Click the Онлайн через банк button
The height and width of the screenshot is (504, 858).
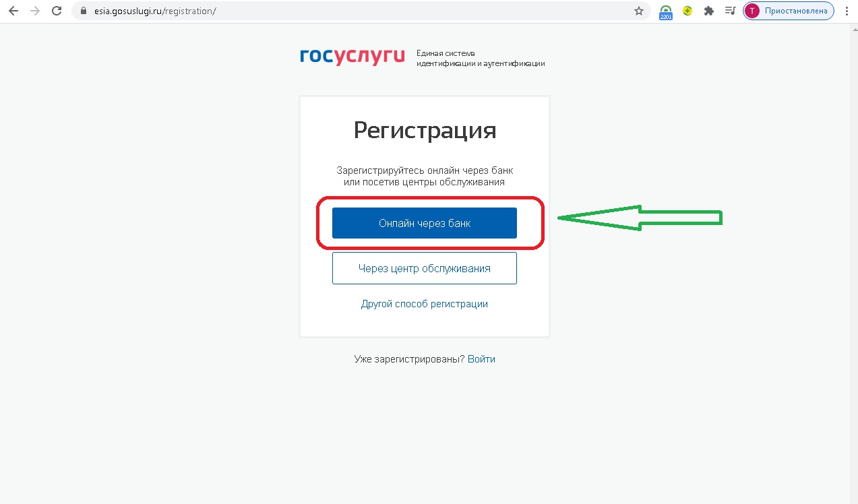(x=425, y=223)
